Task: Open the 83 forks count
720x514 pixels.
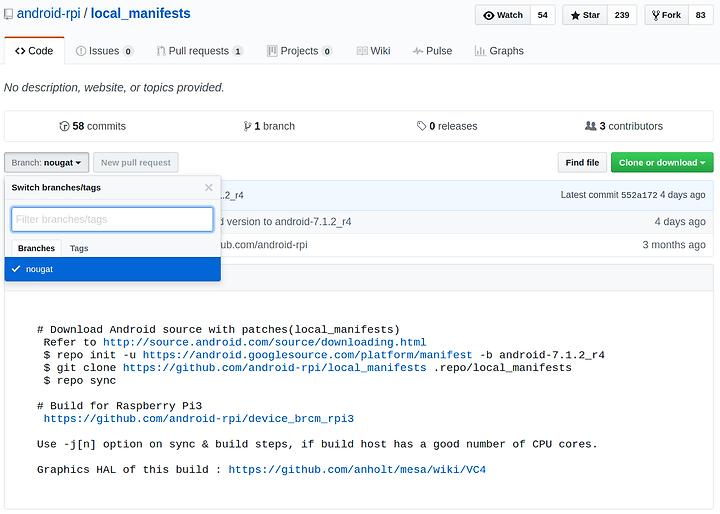Action: click(x=700, y=15)
